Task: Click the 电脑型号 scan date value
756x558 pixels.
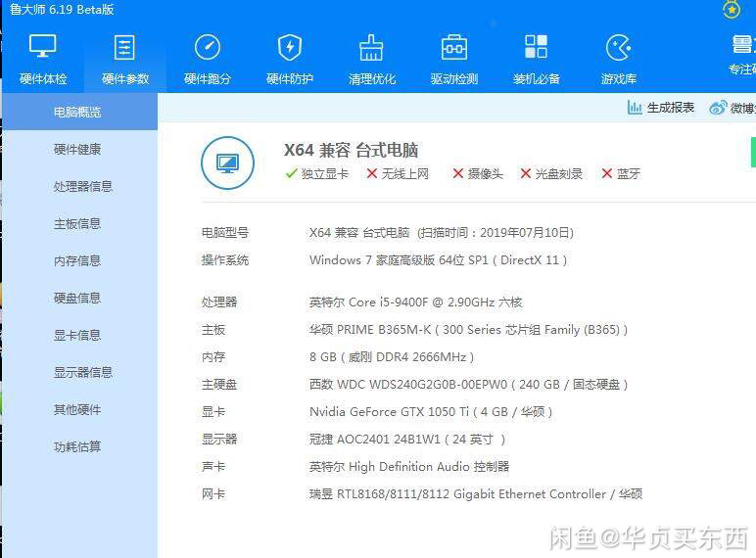Action: 442,233
